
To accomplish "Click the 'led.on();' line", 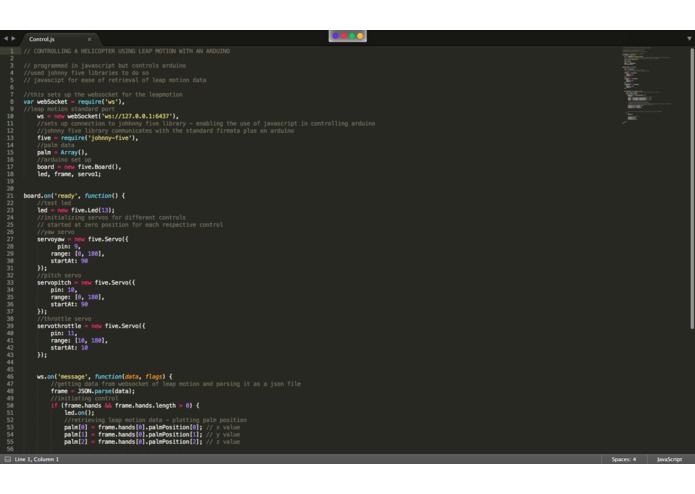I will [79, 412].
